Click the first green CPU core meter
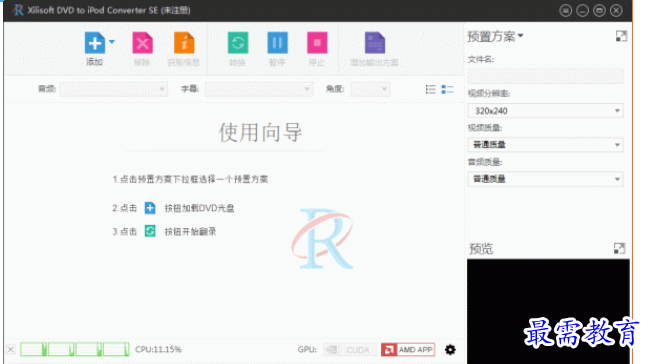The height and width of the screenshot is (364, 648). coord(33,350)
